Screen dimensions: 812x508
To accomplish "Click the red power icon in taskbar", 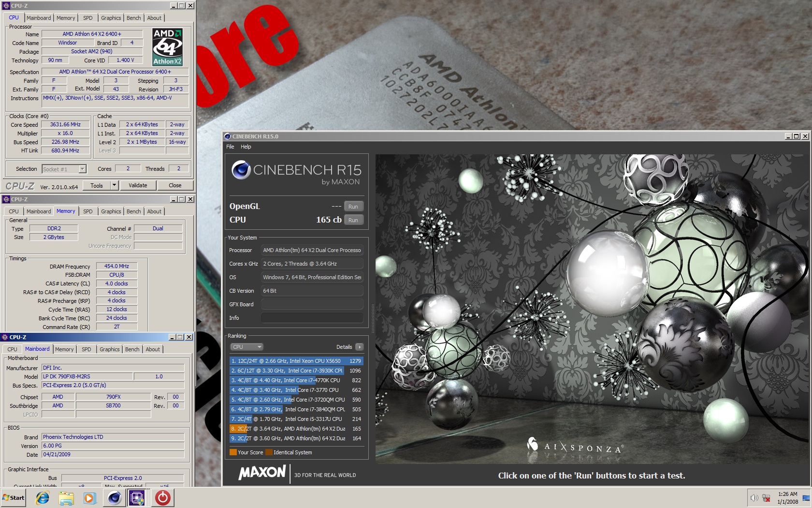I will [x=163, y=498].
